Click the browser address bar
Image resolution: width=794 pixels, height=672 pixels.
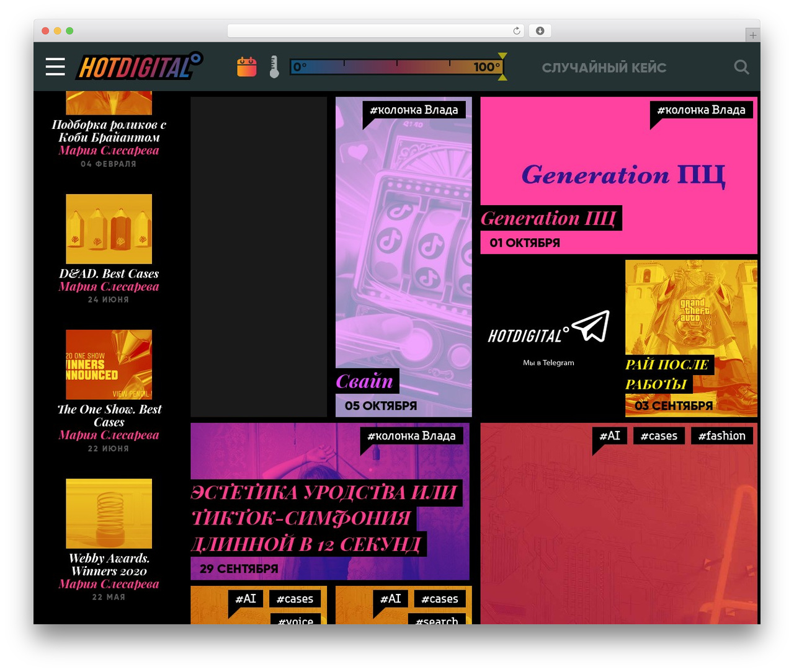pyautogui.click(x=376, y=31)
